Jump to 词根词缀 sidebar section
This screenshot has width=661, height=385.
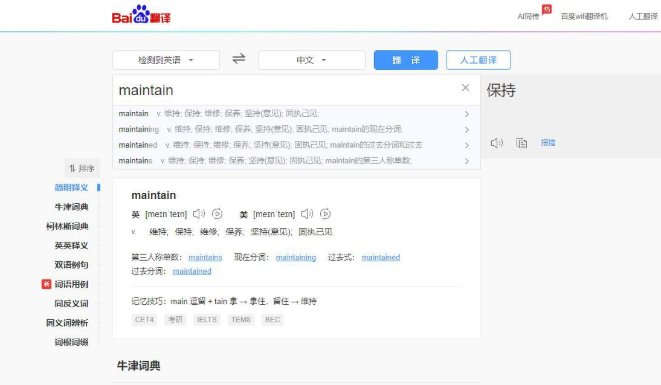click(71, 342)
